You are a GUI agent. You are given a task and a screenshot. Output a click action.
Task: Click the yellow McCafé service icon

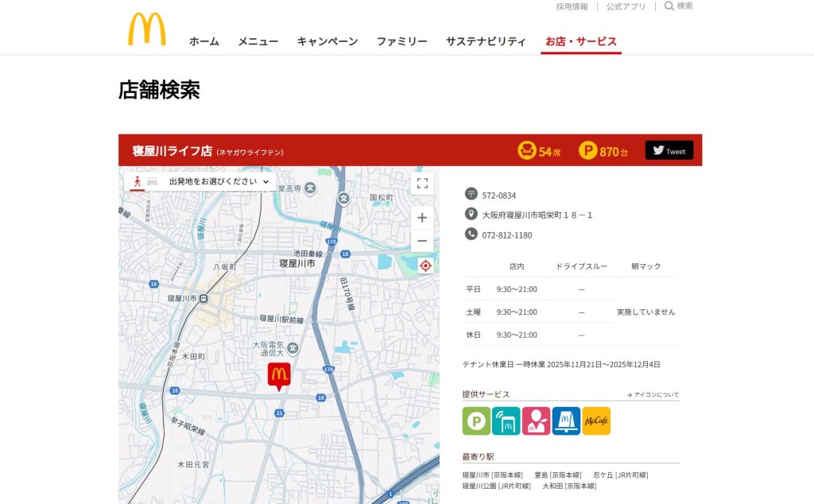point(596,421)
